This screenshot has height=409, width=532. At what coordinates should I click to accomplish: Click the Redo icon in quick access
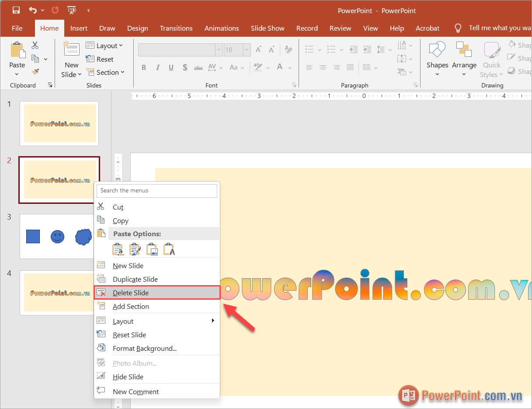click(55, 10)
